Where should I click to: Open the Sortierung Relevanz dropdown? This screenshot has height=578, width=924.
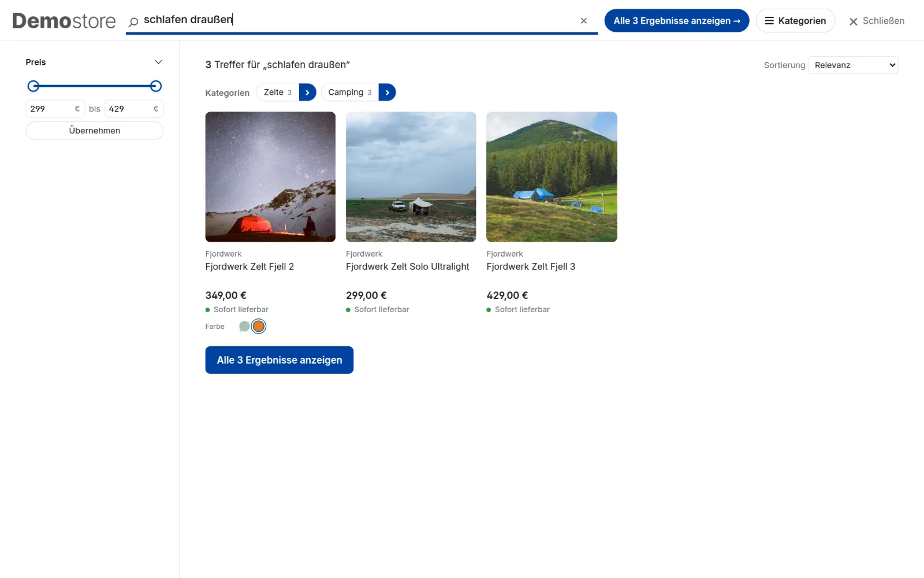(853, 65)
